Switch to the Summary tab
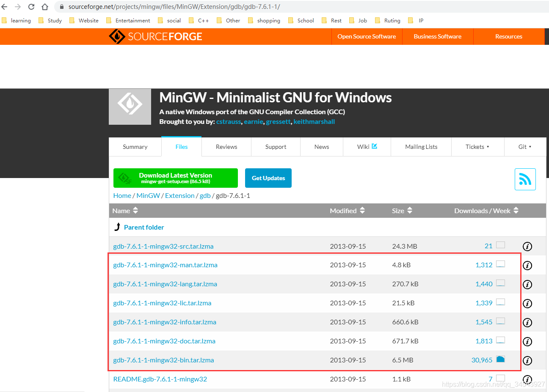The image size is (549, 392). (135, 146)
